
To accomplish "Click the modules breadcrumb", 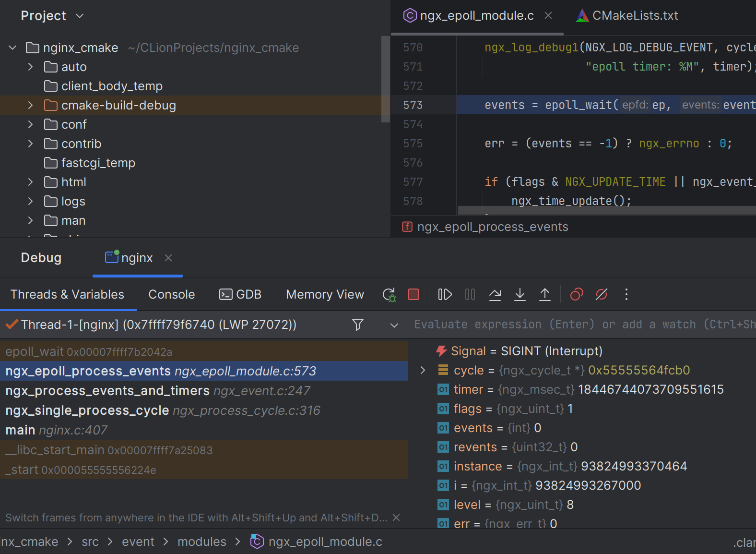I will click(202, 542).
